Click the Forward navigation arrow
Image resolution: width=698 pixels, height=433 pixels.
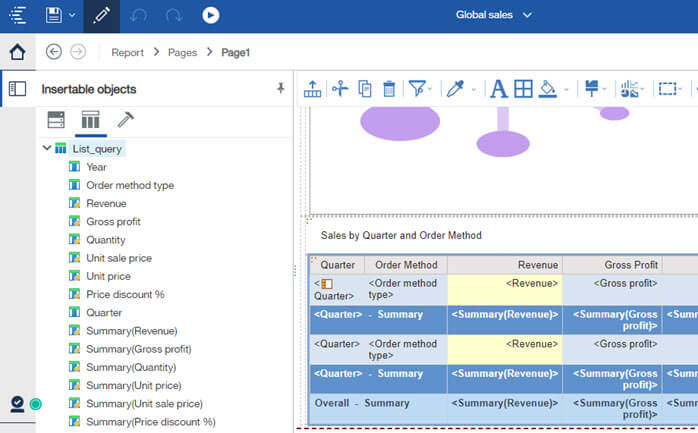78,52
